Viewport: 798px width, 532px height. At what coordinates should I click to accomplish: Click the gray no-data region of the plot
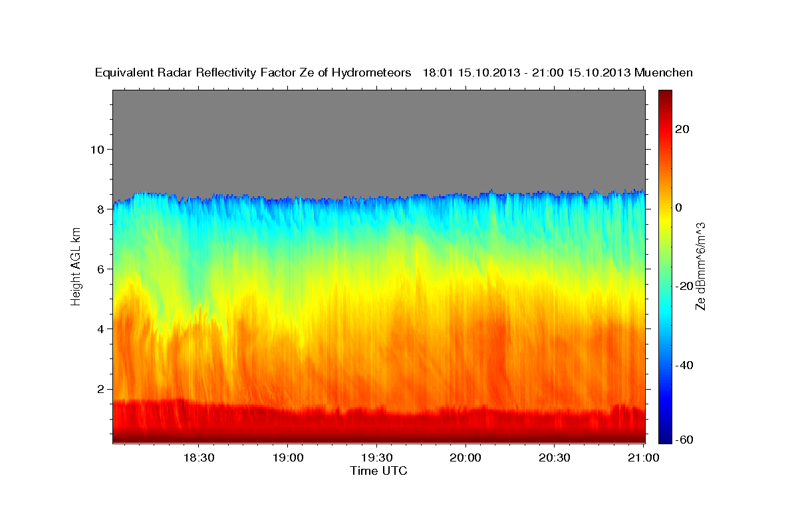[x=379, y=141]
